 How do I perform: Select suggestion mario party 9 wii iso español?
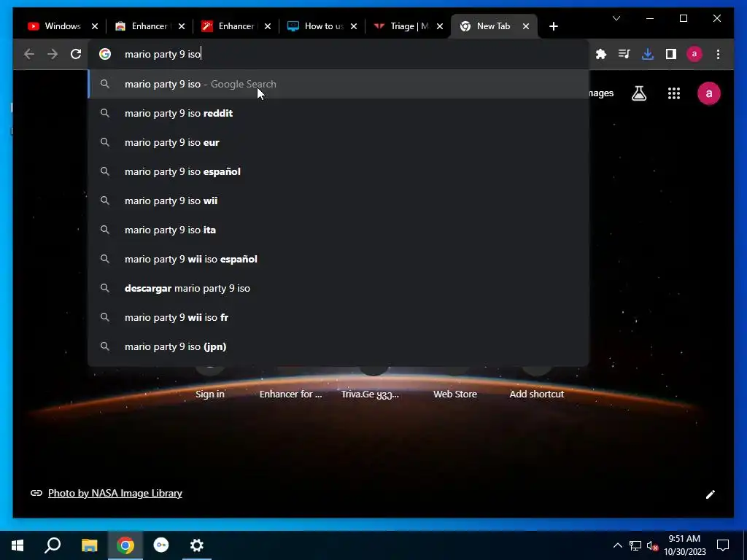338,259
